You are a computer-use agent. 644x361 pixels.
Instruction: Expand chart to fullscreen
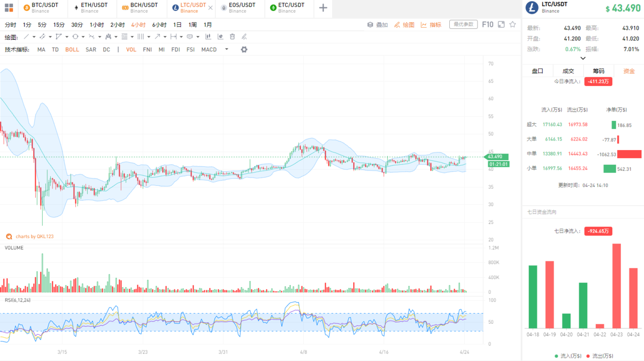click(501, 24)
